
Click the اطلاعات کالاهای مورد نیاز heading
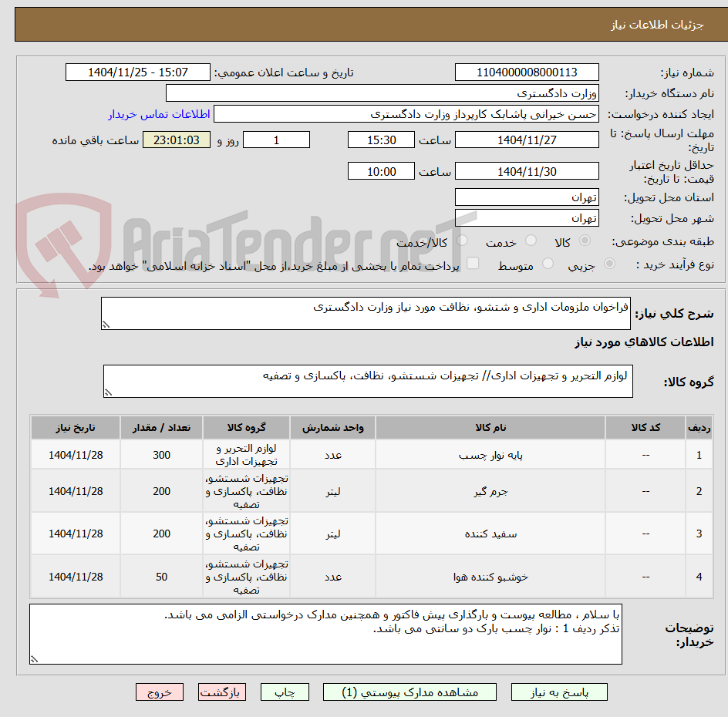[x=645, y=342]
